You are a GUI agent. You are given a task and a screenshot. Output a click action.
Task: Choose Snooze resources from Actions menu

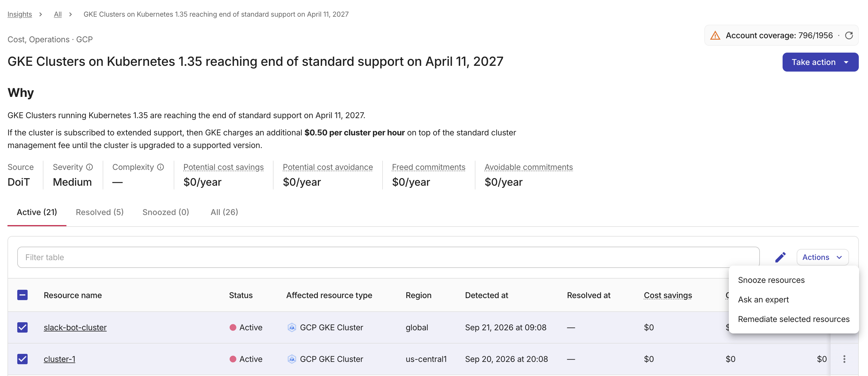793,280
